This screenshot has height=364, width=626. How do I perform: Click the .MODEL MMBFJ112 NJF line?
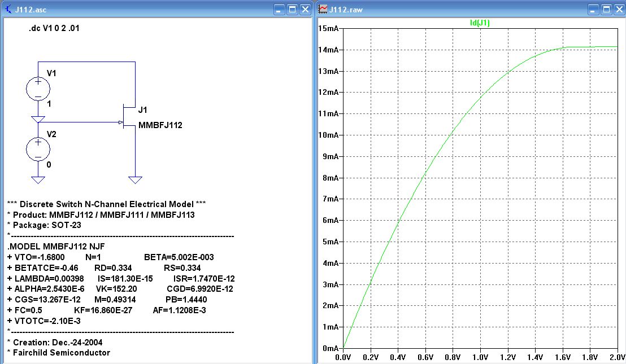(56, 247)
